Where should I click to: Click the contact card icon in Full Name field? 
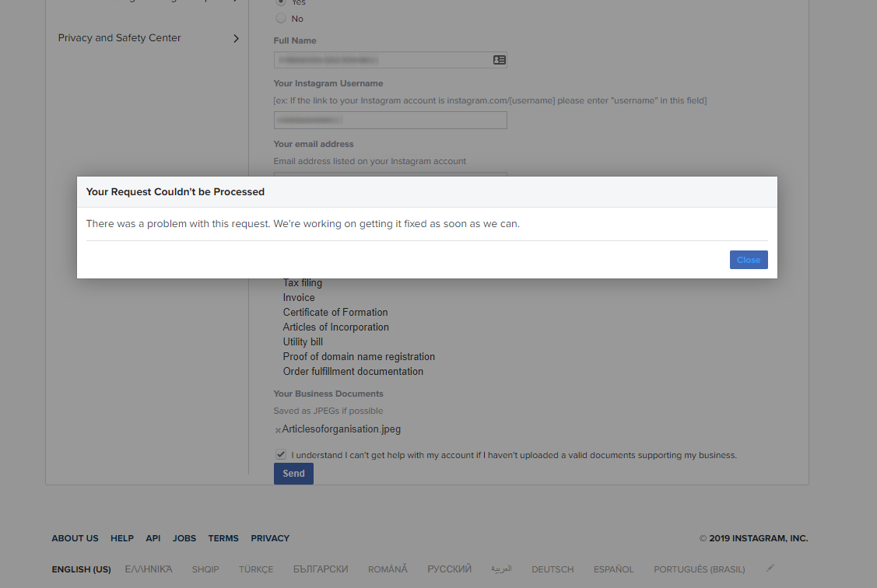pyautogui.click(x=499, y=60)
